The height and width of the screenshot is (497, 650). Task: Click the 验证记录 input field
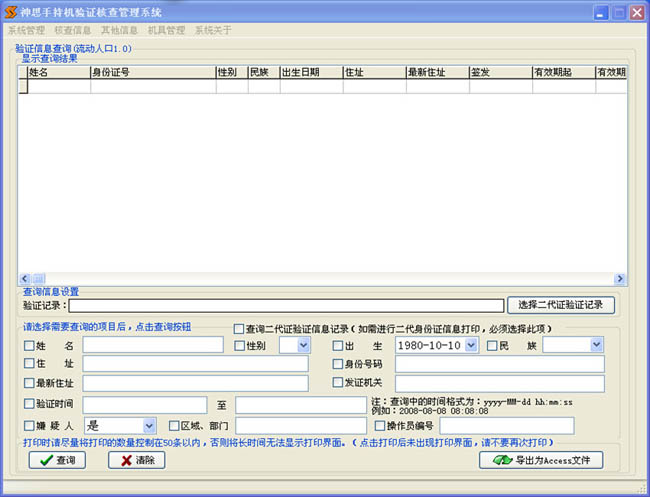286,305
